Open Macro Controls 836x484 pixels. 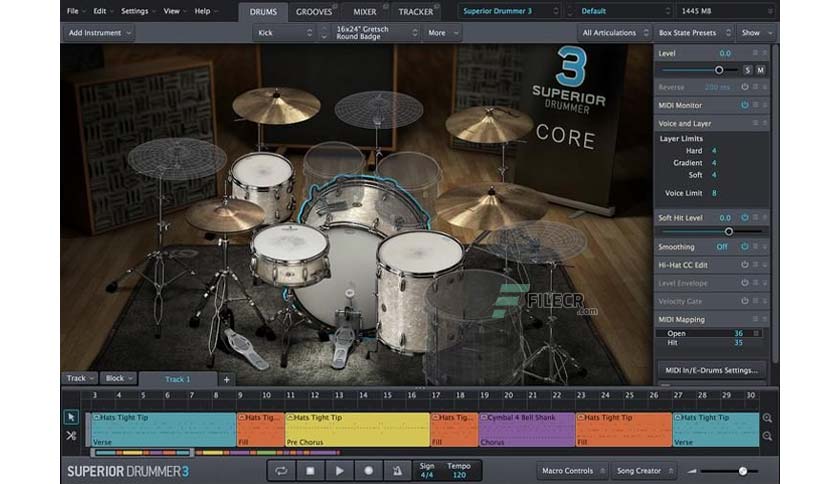(x=571, y=471)
